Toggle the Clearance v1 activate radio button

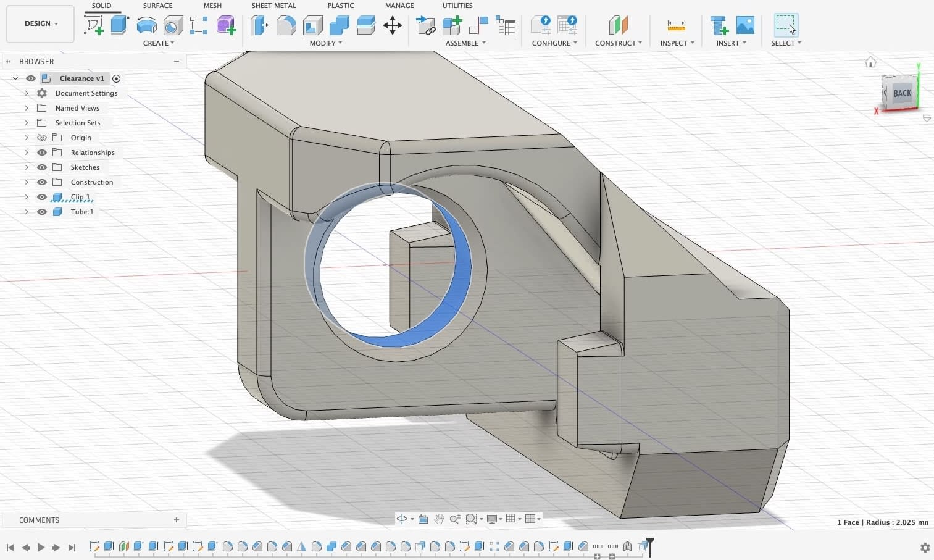[x=116, y=78]
